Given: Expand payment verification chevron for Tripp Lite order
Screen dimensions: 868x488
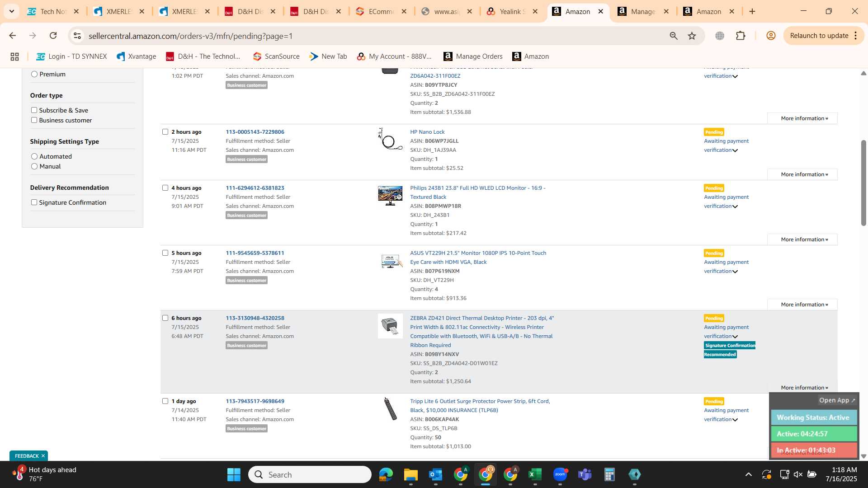Looking at the screenshot, I should (x=735, y=420).
